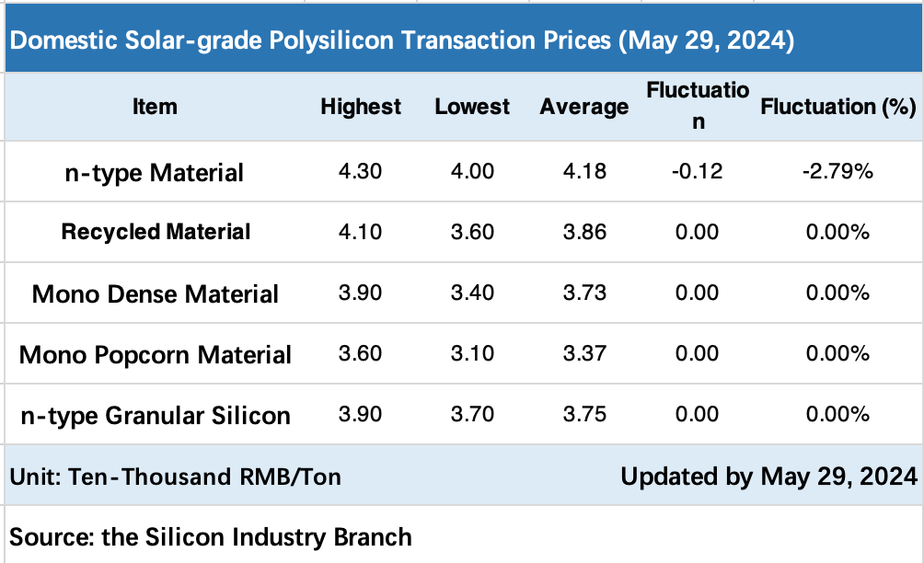Select the "Mono Dense Material" cell
This screenshot has width=924, height=563.
155,294
